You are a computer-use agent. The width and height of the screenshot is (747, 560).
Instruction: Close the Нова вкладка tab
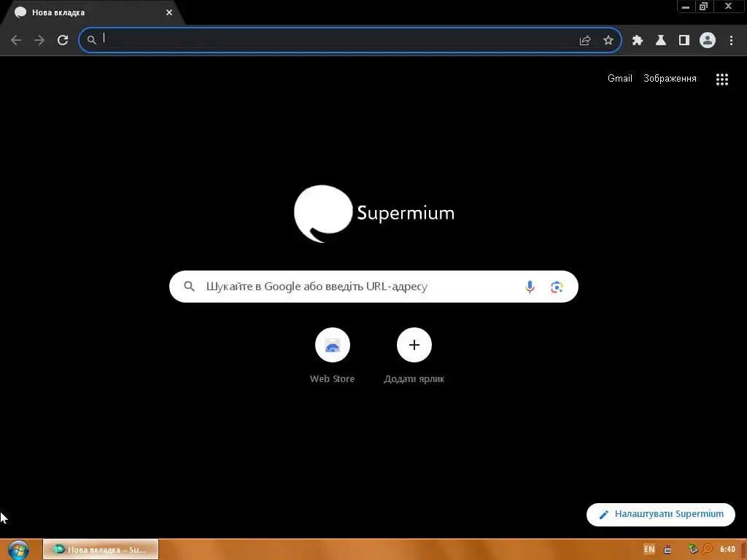(x=169, y=12)
